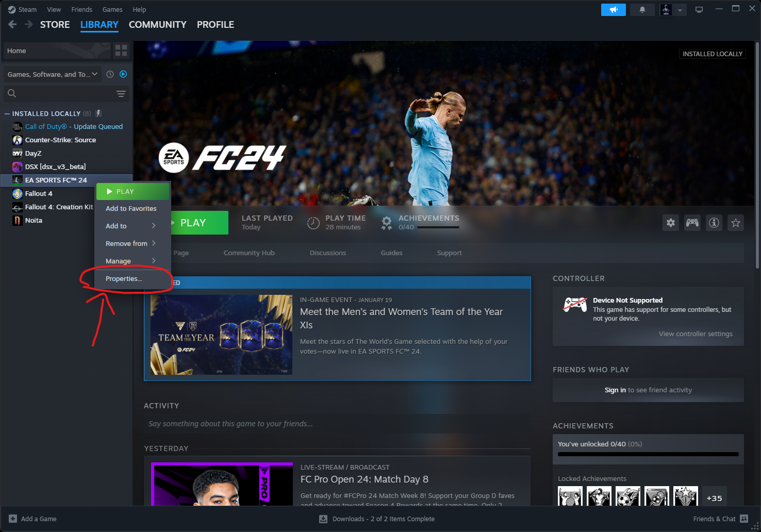
Task: Open controller layout icon
Action: pyautogui.click(x=692, y=223)
